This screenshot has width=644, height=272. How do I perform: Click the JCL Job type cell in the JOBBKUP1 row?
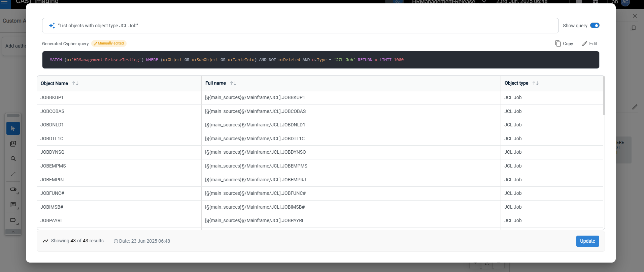point(552,98)
